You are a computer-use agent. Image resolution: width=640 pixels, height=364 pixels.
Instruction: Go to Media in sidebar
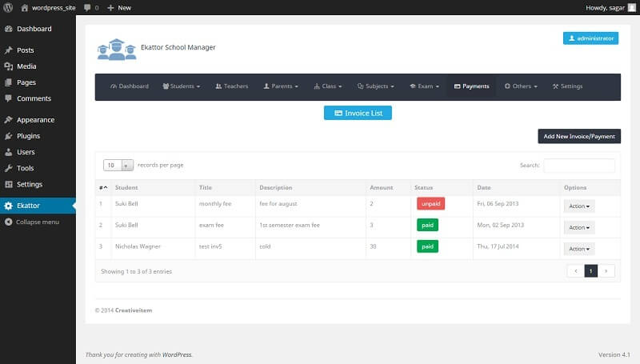pos(26,66)
